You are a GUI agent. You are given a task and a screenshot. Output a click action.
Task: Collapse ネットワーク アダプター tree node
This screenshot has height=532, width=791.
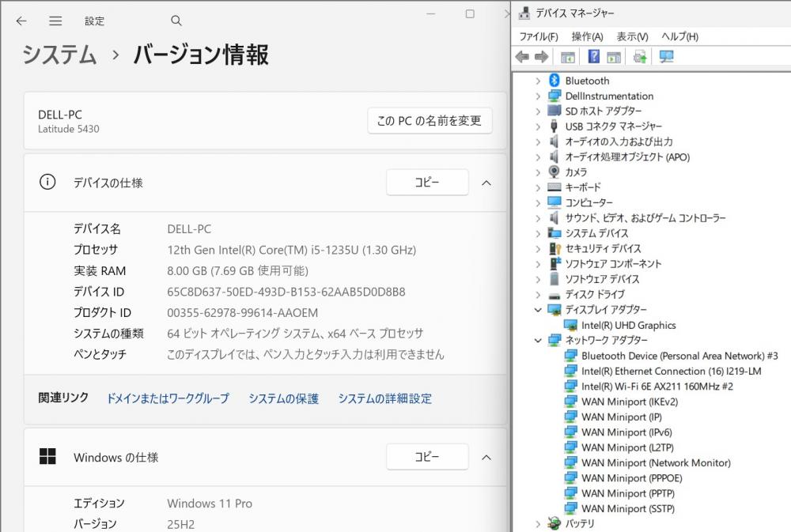(538, 341)
